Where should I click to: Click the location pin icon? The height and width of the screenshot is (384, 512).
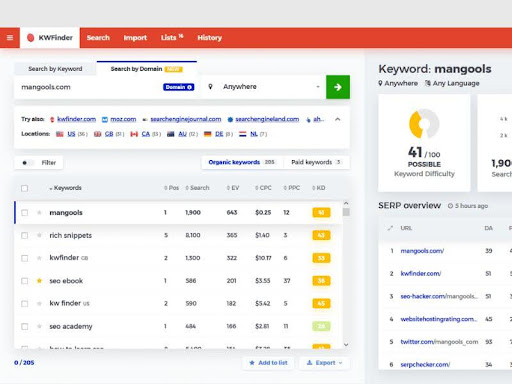(x=210, y=87)
